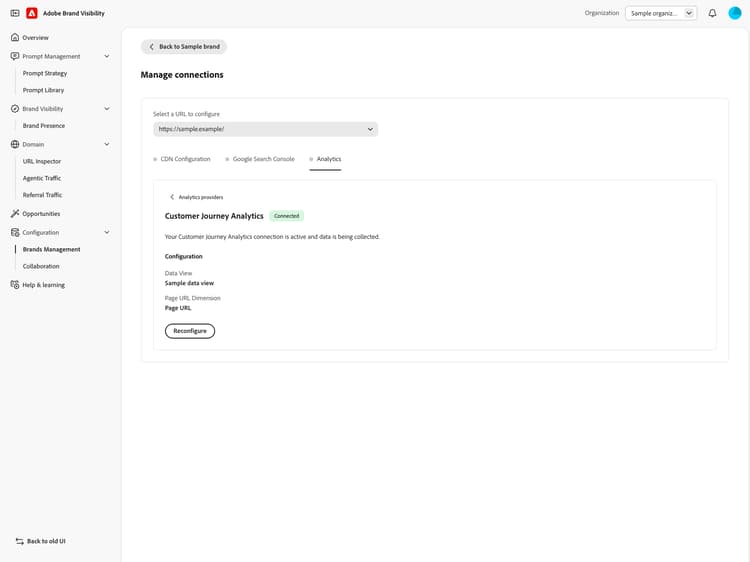Click the Adobe logo icon
Viewport: 750px width, 562px height.
pos(32,13)
